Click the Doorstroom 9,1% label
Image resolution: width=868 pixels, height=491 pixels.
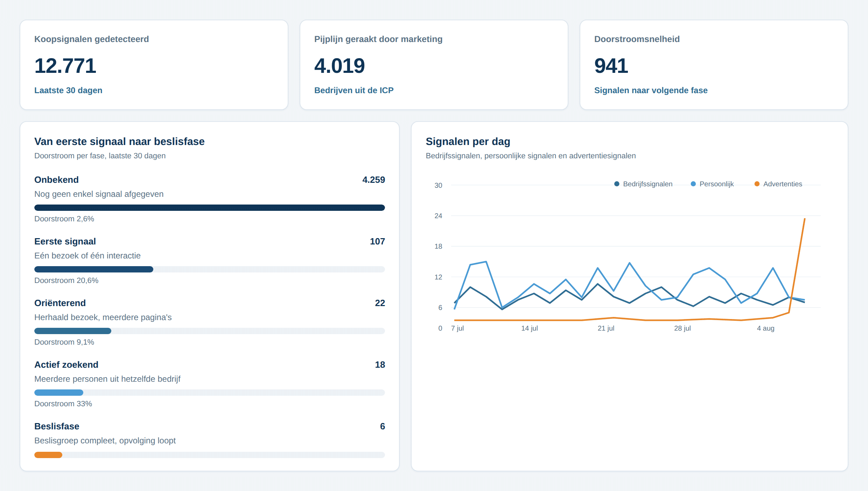click(64, 342)
